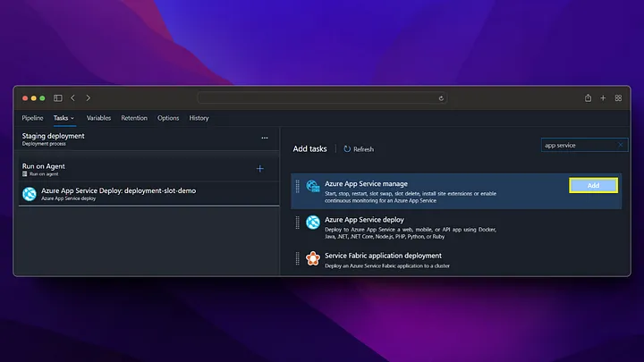
Task: Click the Add tasks heading
Action: [x=309, y=148]
